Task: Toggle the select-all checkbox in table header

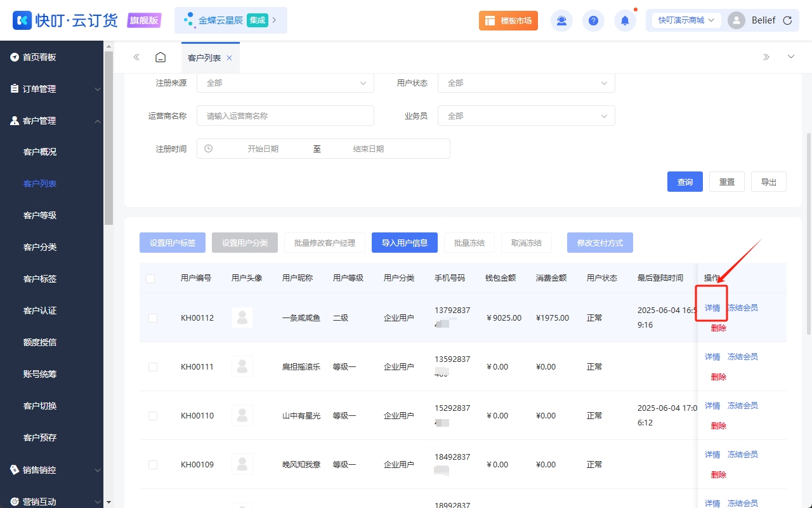Action: (x=150, y=278)
